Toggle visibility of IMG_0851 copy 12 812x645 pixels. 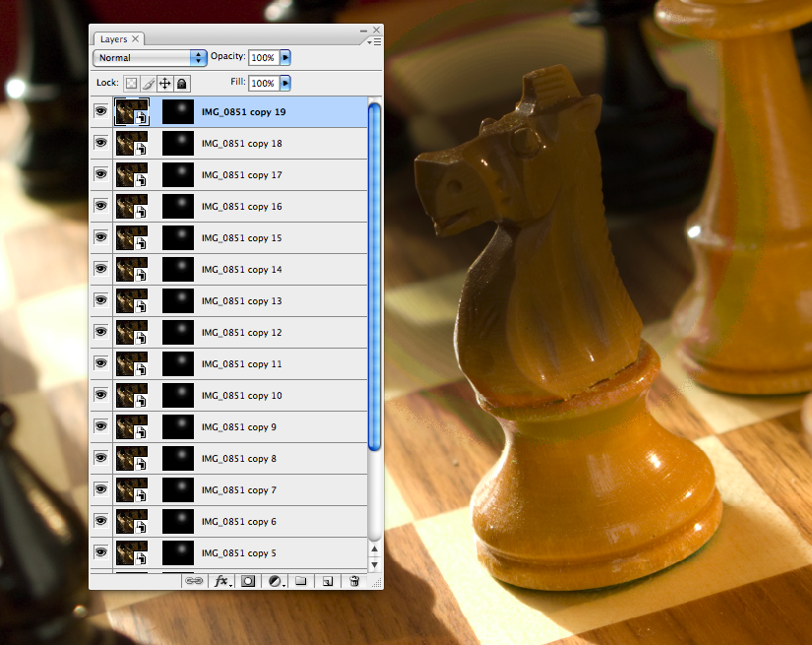tap(101, 332)
